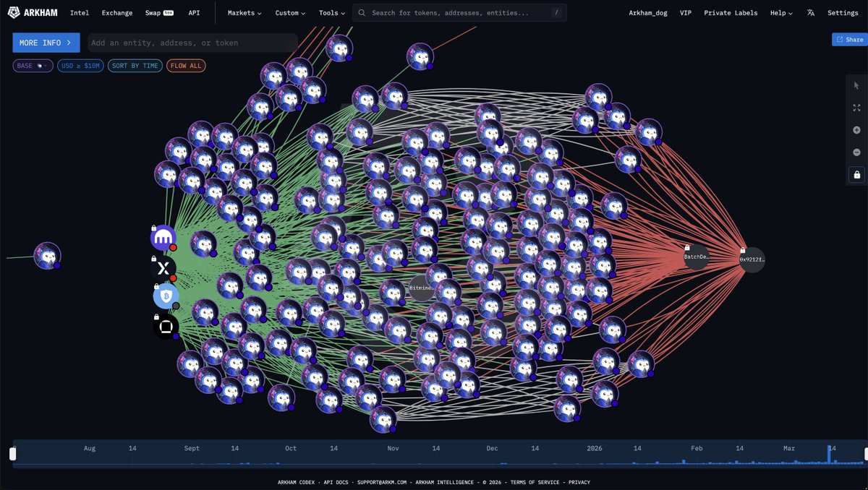868x490 pixels.
Task: Toggle lock on the rounded-square logo node
Action: (x=156, y=317)
